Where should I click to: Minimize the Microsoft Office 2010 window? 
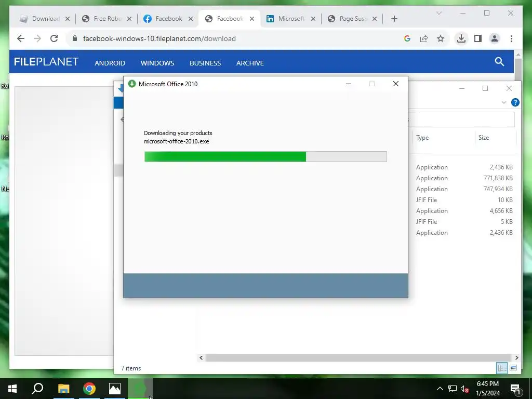click(349, 84)
